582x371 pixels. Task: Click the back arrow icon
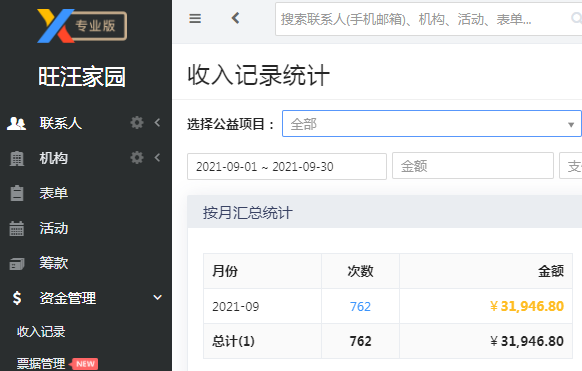coord(235,18)
